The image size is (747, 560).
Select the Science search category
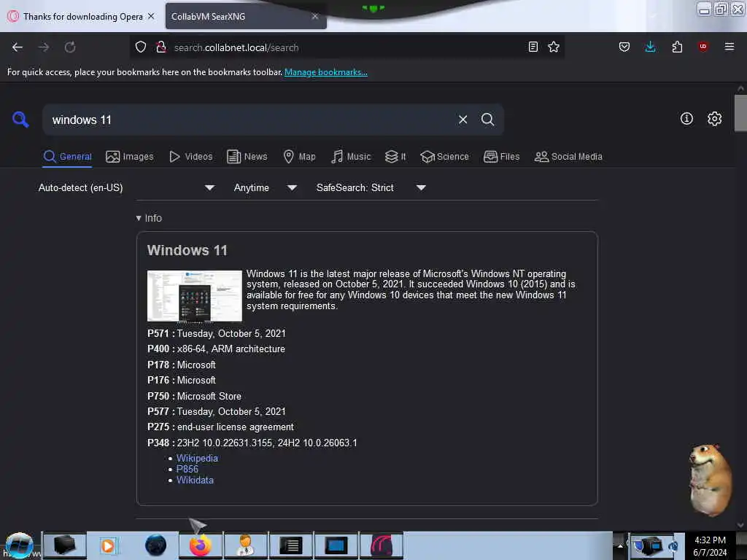pos(444,157)
